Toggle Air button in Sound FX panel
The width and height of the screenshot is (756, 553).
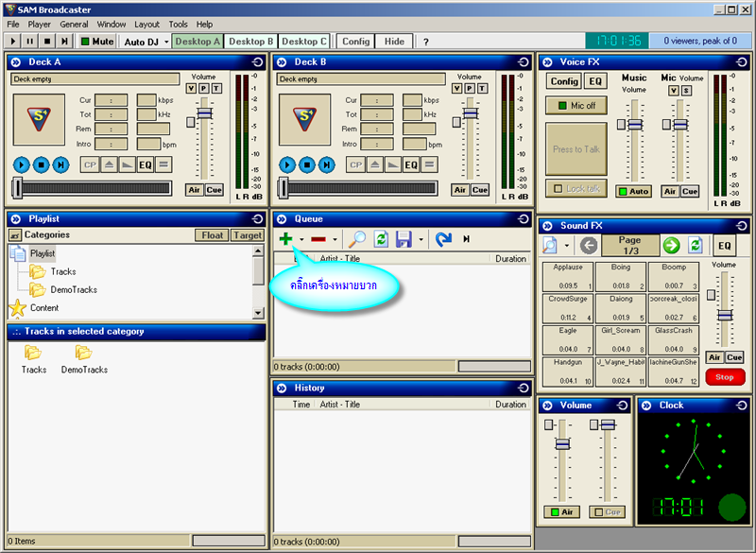coord(714,357)
